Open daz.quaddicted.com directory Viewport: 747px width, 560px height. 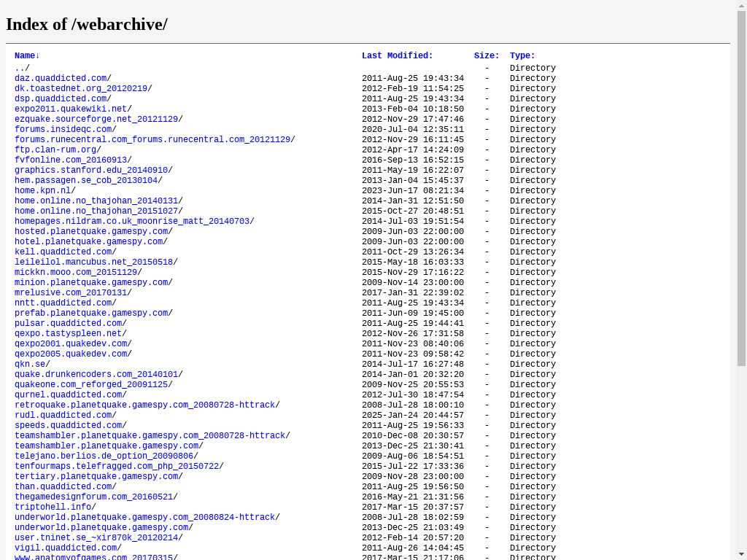pos(61,78)
